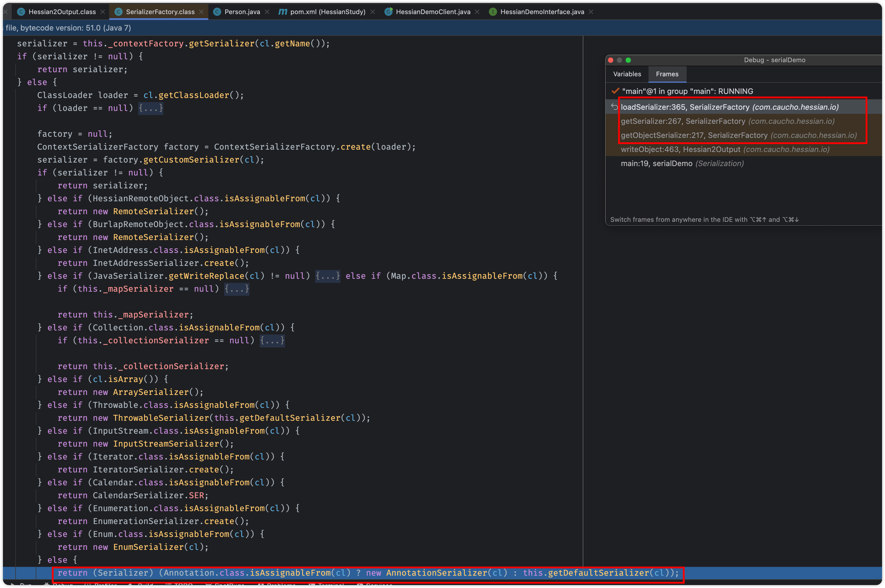This screenshot has height=588, width=885.
Task: Close the Person.java tab
Action: tap(267, 12)
